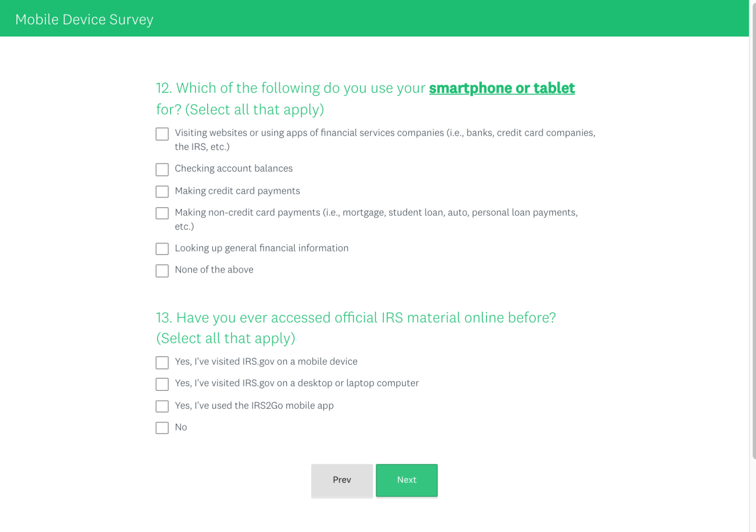This screenshot has height=532, width=756.
Task: Check 'Looking up general financial information'
Action: (x=162, y=249)
